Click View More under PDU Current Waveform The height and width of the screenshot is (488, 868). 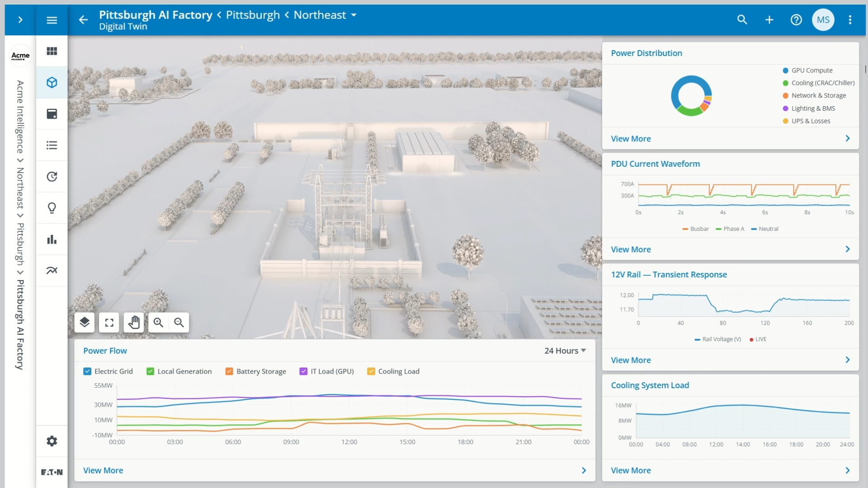click(631, 249)
